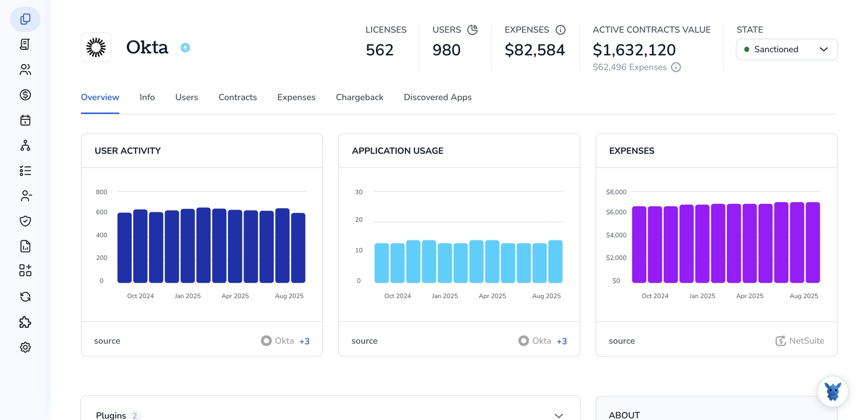Viewport: 868px width, 420px height.
Task: Open the dollar circle expenses sidebar icon
Action: (x=25, y=95)
